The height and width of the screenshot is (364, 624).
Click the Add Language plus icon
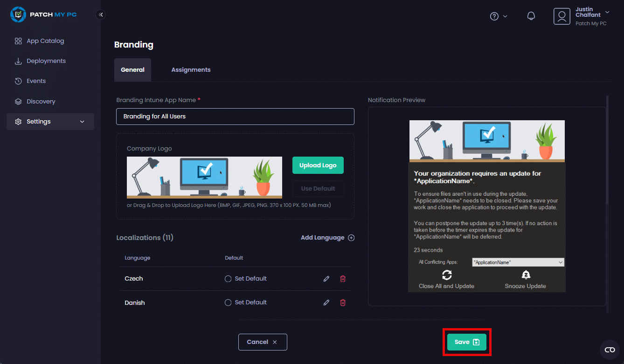pos(351,238)
